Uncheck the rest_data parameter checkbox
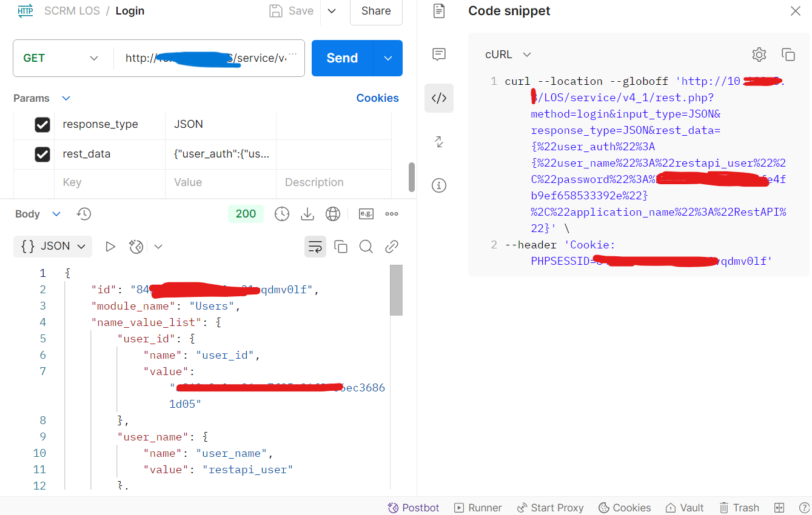The height and width of the screenshot is (515, 812). 42,154
